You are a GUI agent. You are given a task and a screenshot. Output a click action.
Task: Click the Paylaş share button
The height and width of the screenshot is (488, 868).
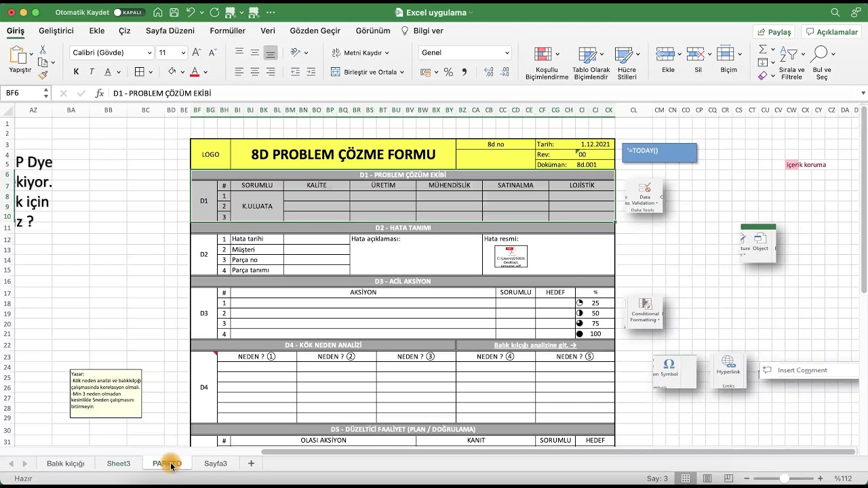click(x=774, y=32)
